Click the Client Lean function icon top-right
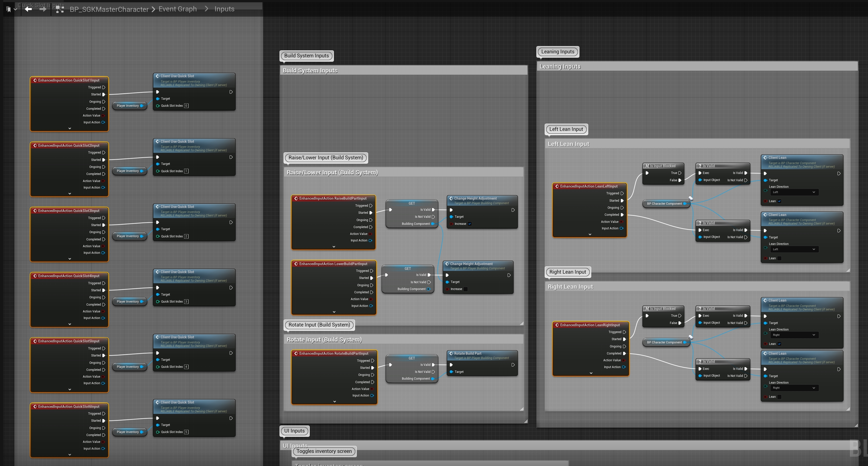 coord(765,158)
